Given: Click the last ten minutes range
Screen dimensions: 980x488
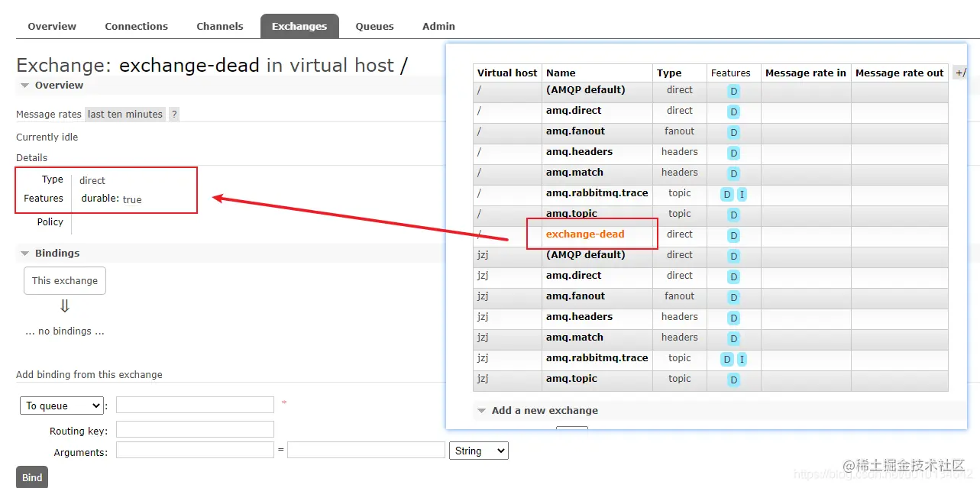Looking at the screenshot, I should pos(125,115).
